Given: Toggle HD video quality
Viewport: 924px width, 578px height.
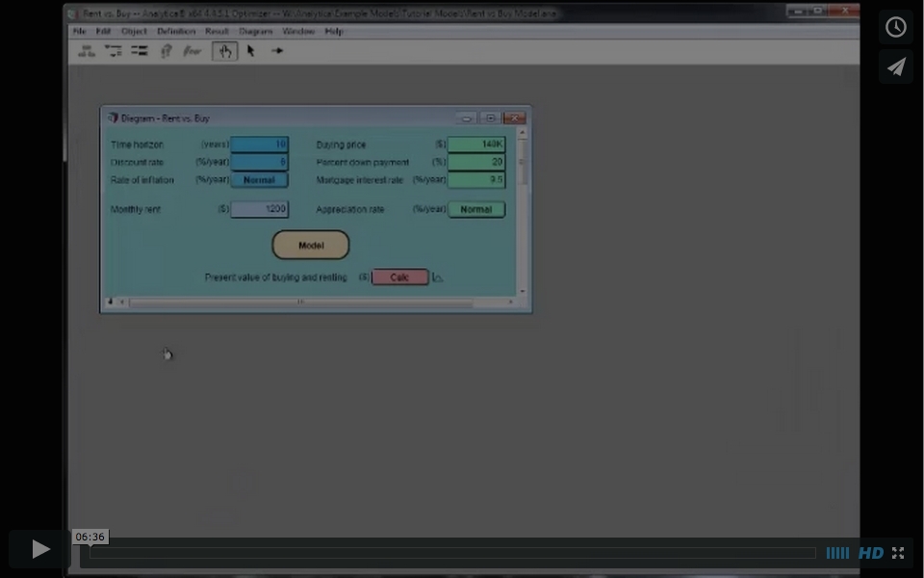Looking at the screenshot, I should [870, 553].
